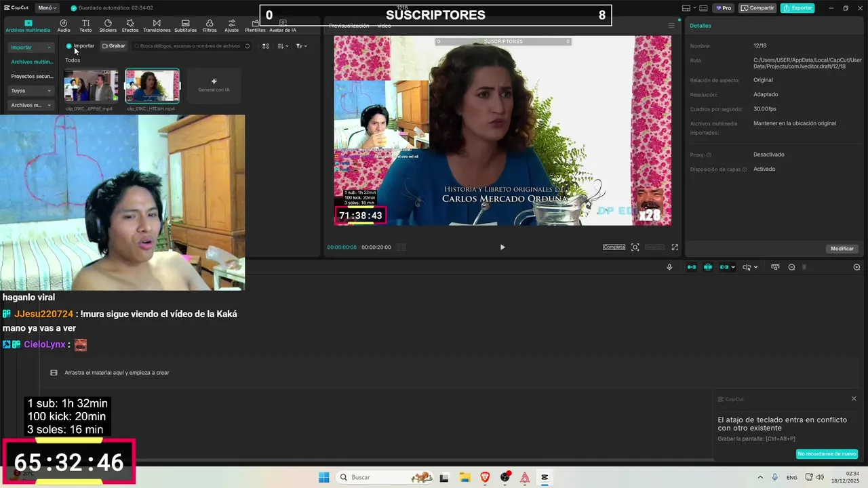Click the Completa preview quality button
Viewport: 868px width, 488px height.
click(x=614, y=247)
